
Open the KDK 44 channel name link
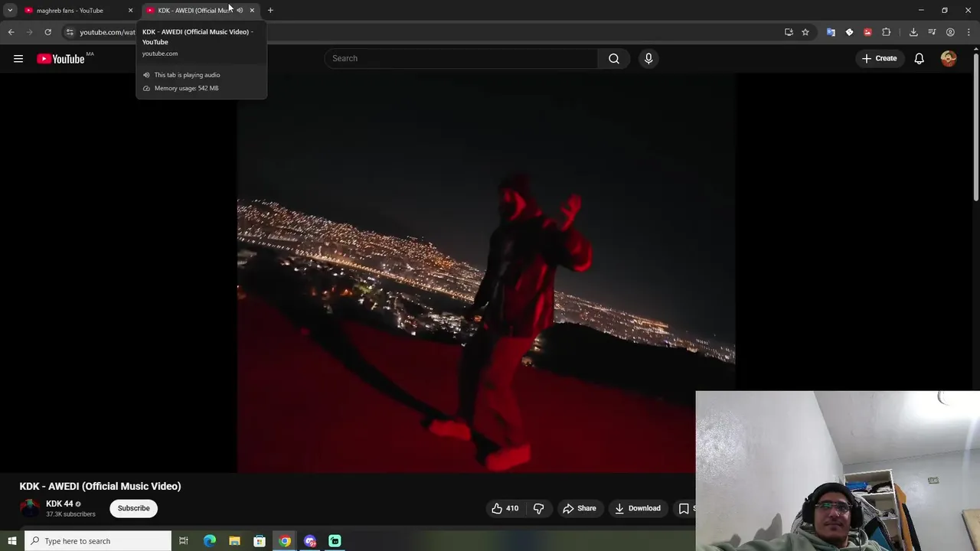59,504
